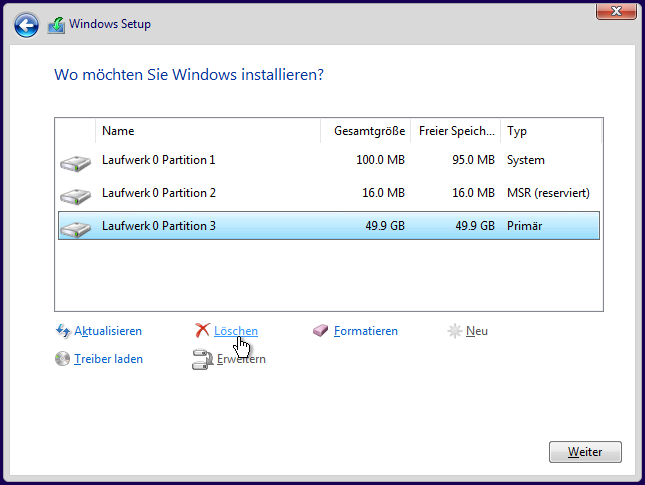
Task: Click the Formatieren link
Action: pos(366,331)
